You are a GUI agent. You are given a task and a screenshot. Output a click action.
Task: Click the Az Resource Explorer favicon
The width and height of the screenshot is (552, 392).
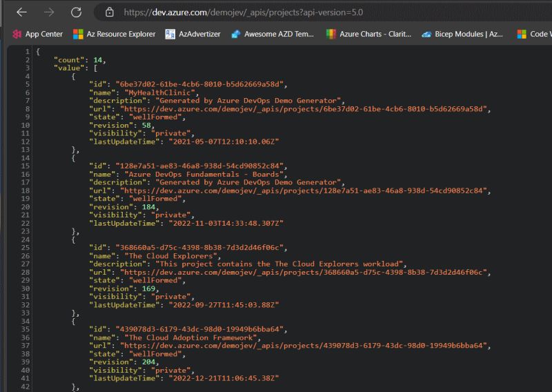coord(78,34)
